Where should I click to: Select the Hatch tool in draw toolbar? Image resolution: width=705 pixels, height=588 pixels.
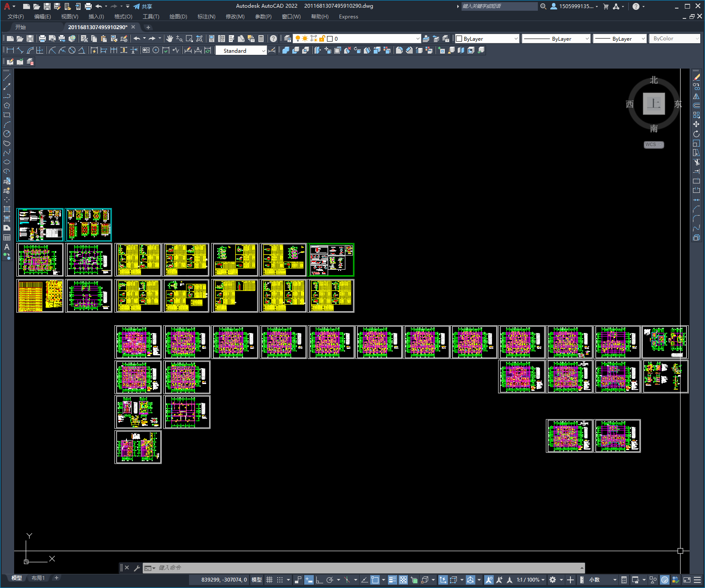pyautogui.click(x=7, y=209)
